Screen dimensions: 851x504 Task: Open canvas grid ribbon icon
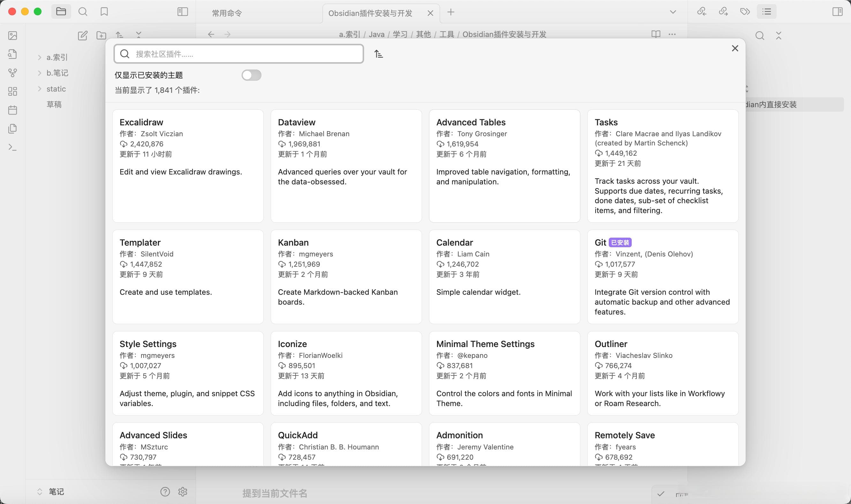[x=12, y=91]
